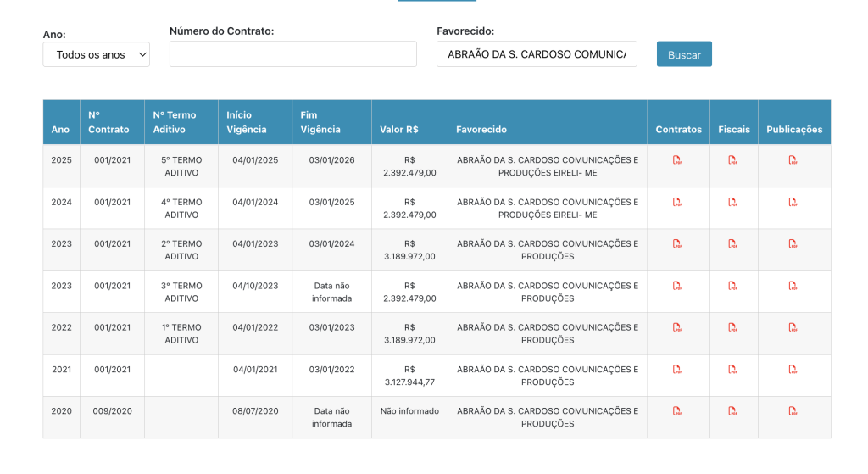Open Publicações PDF for contract 009/2020
This screenshot has width=868, height=474.
[x=793, y=411]
